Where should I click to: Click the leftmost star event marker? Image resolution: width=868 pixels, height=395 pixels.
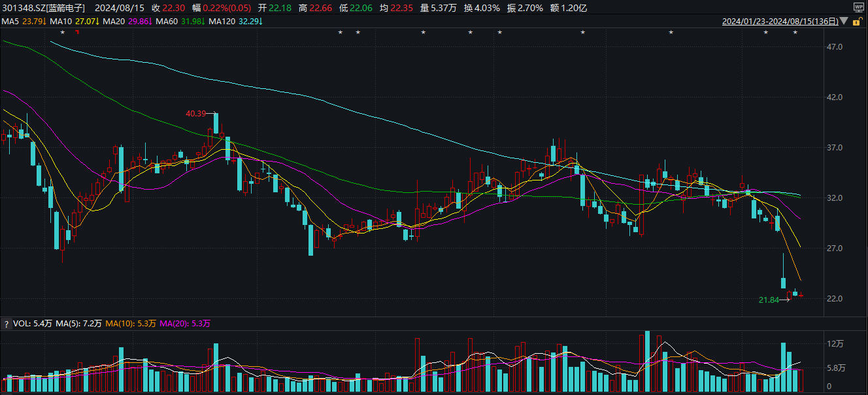click(x=62, y=33)
